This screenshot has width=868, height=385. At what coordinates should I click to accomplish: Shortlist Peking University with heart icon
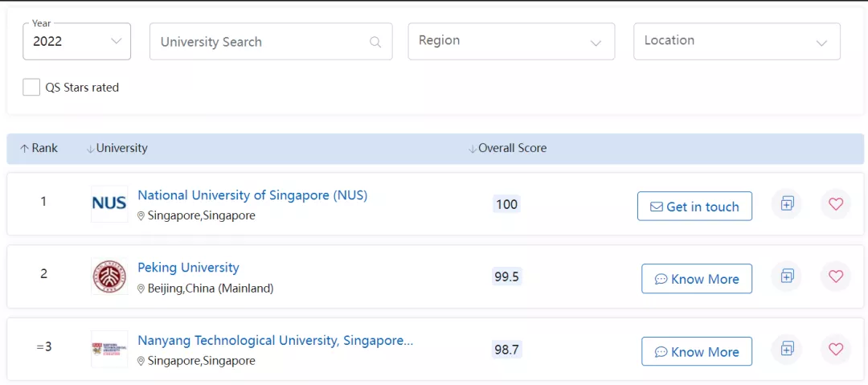pyautogui.click(x=835, y=276)
